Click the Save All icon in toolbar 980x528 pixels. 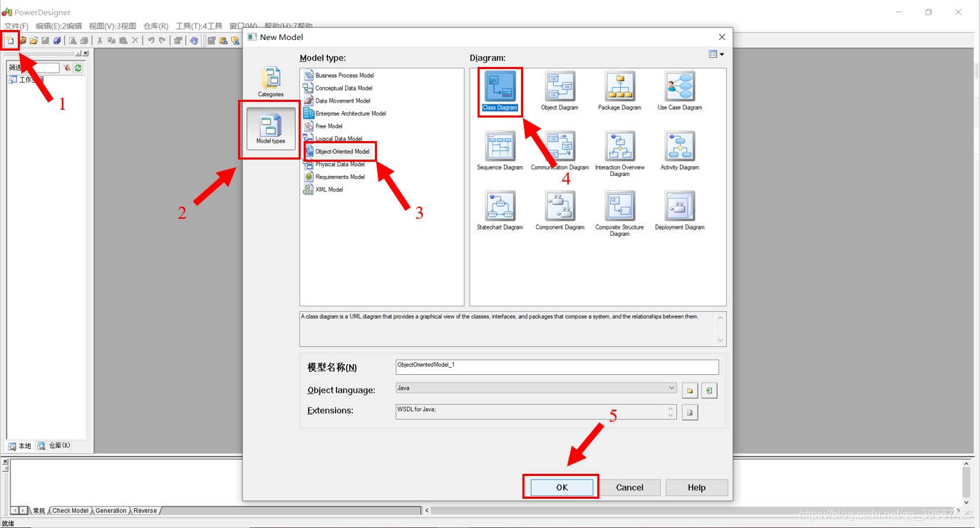point(57,41)
